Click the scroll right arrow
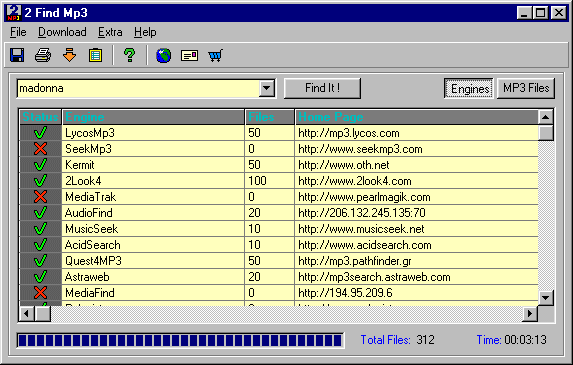This screenshot has width=573, height=365. click(530, 313)
